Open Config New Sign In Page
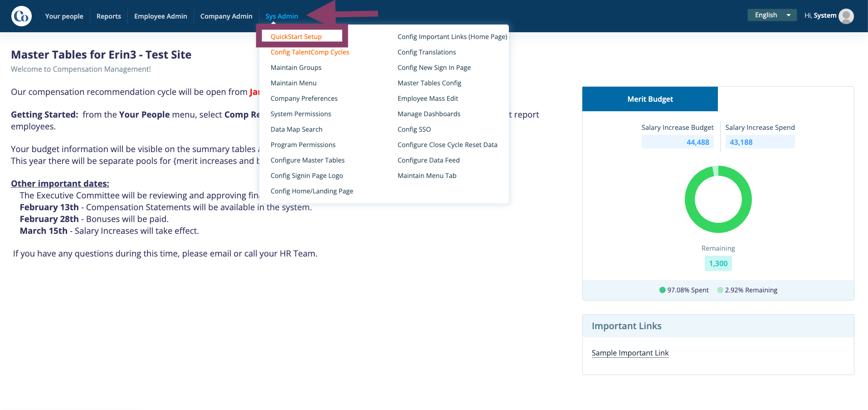Image resolution: width=868 pixels, height=410 pixels. pyautogui.click(x=434, y=68)
